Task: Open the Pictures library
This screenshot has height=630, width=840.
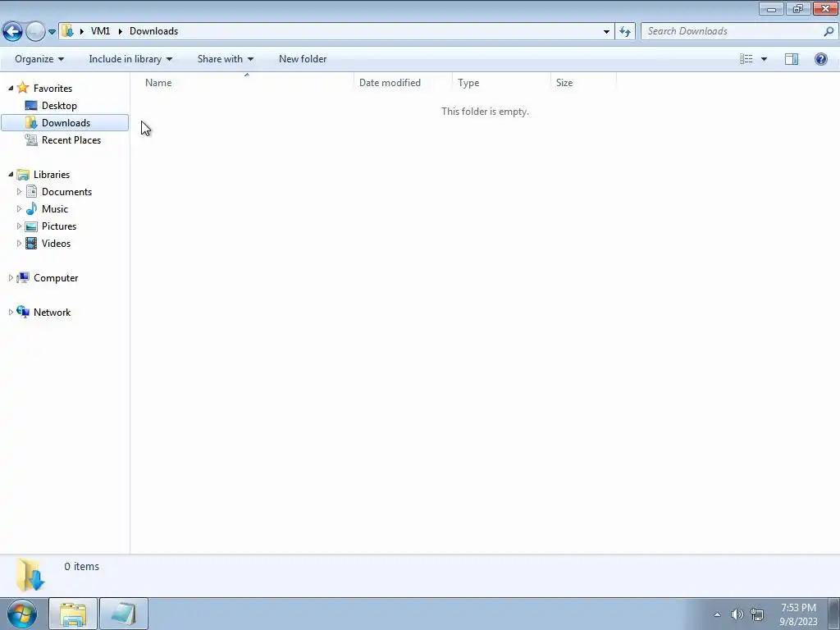Action: [x=59, y=226]
